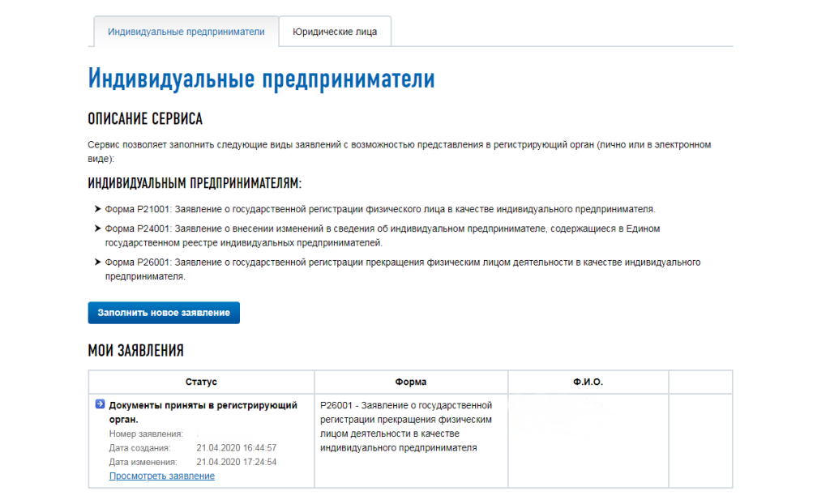Click the Документы приняты в регистрирующий орган status
The height and width of the screenshot is (504, 830).
[203, 412]
